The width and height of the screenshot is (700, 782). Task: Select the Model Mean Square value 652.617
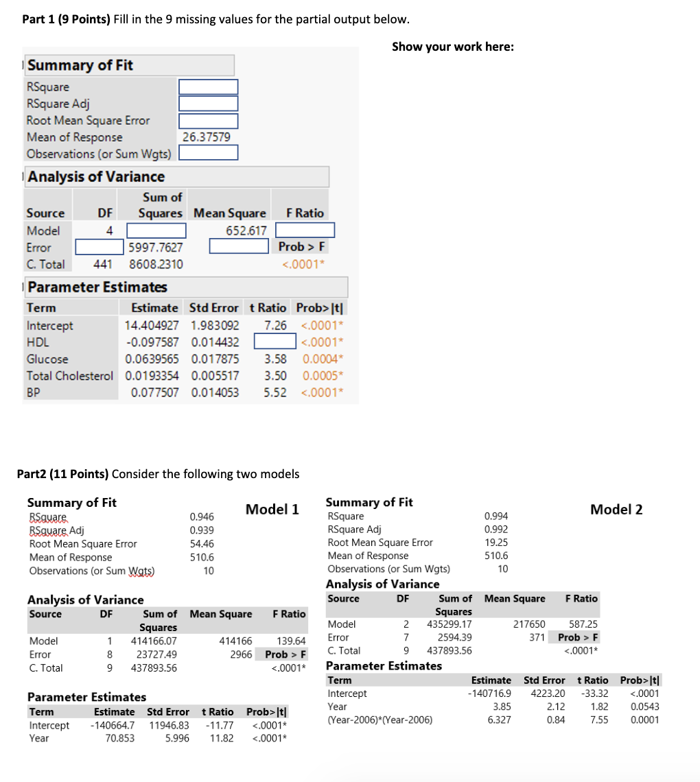click(246, 231)
